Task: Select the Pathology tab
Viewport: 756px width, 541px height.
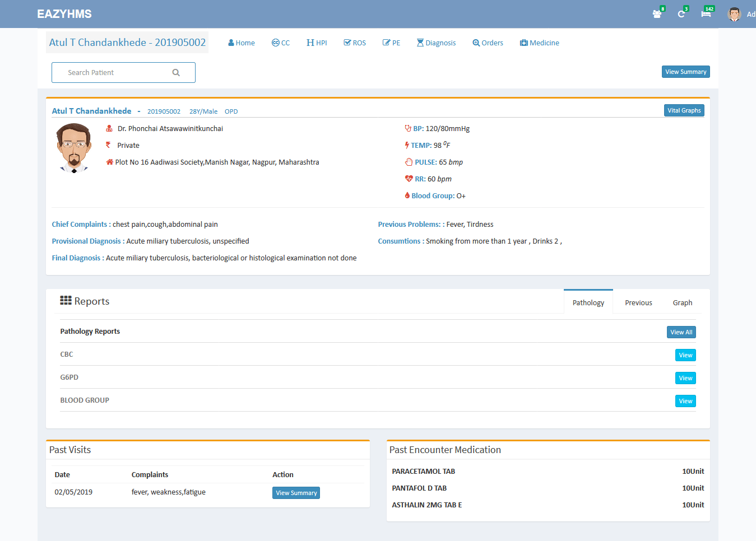Action: pyautogui.click(x=588, y=303)
